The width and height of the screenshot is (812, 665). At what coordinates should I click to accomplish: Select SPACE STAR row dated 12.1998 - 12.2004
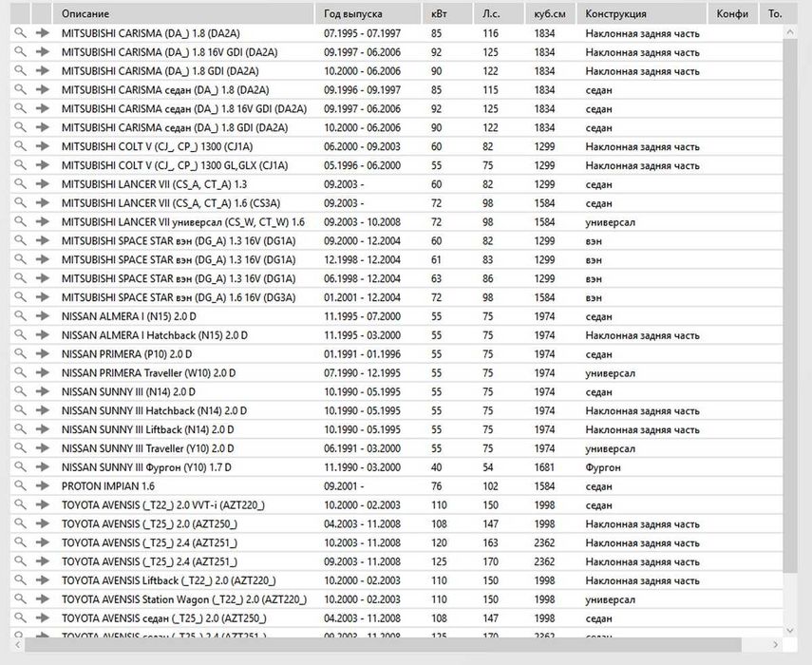(x=396, y=259)
